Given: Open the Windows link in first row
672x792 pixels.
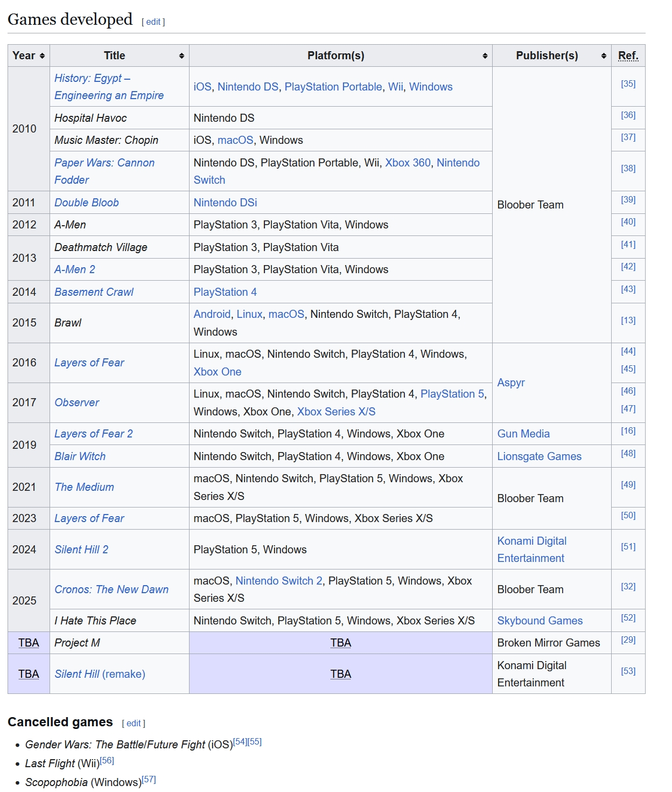Looking at the screenshot, I should [431, 87].
